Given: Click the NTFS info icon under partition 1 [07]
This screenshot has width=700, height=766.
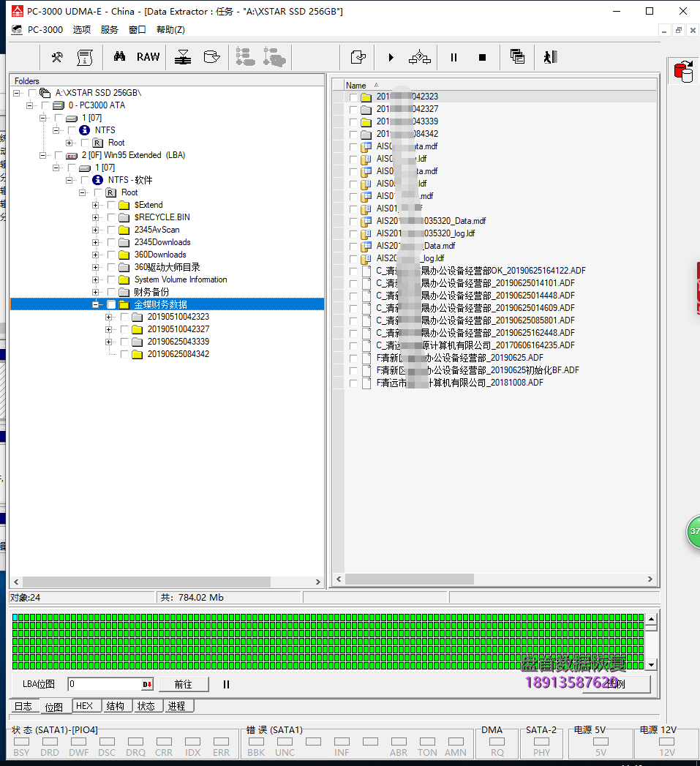Looking at the screenshot, I should (85, 130).
